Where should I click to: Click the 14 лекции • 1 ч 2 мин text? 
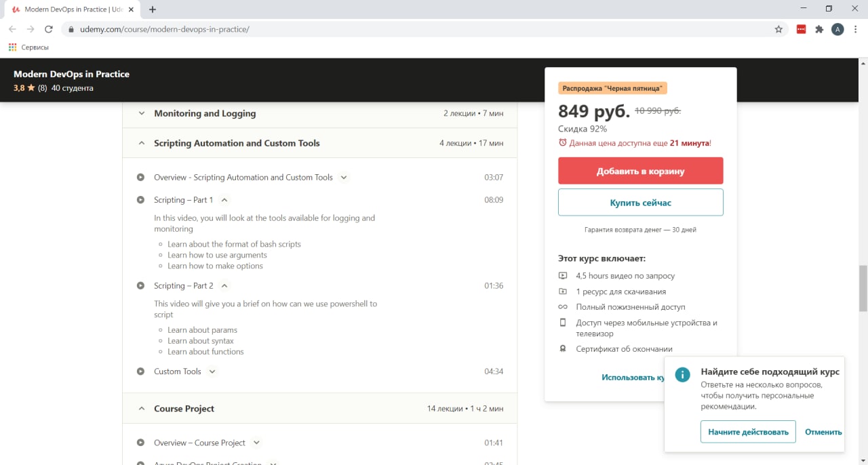(x=465, y=409)
